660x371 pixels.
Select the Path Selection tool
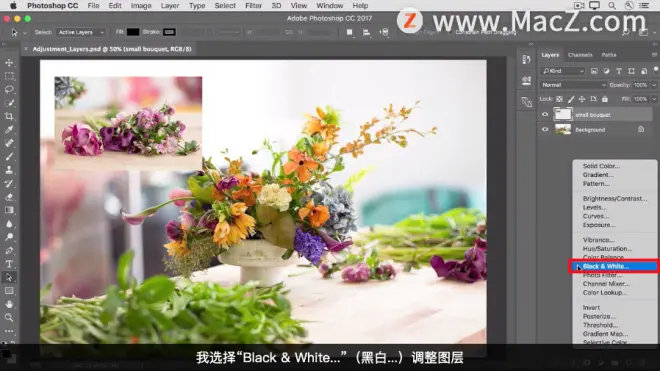(9, 278)
